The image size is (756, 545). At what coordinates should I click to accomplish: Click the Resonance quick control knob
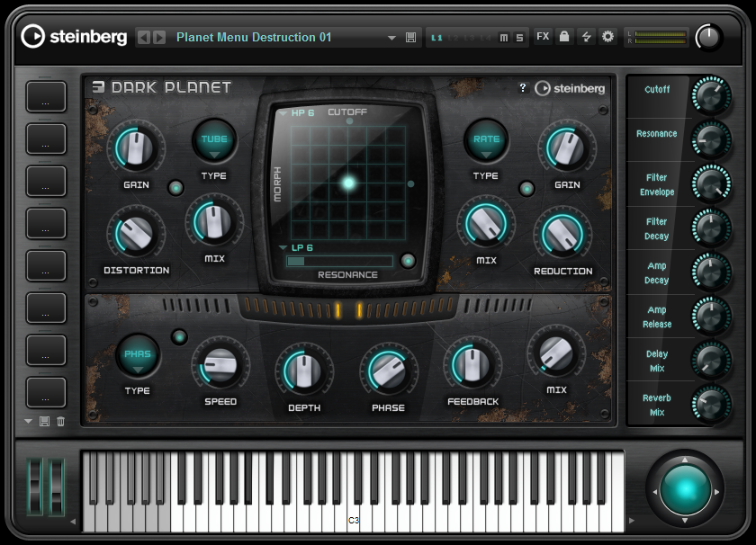(711, 139)
